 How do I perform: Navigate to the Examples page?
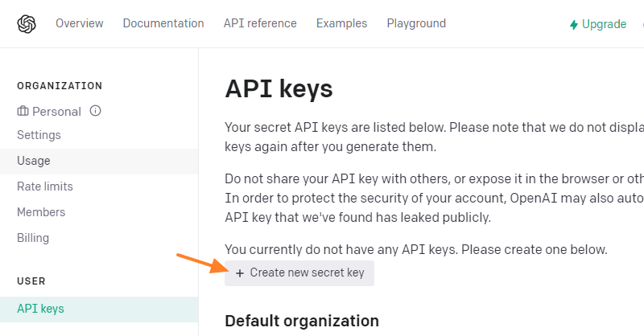(341, 24)
